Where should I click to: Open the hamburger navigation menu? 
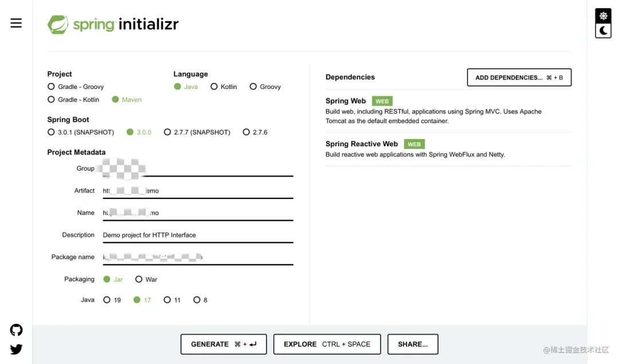click(x=15, y=23)
